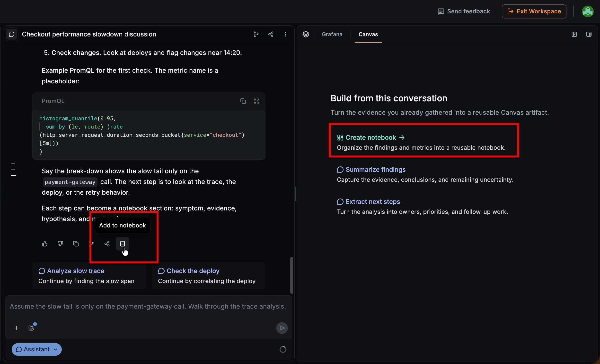Open the conversation more options menu
The height and width of the screenshot is (364, 600).
(285, 34)
